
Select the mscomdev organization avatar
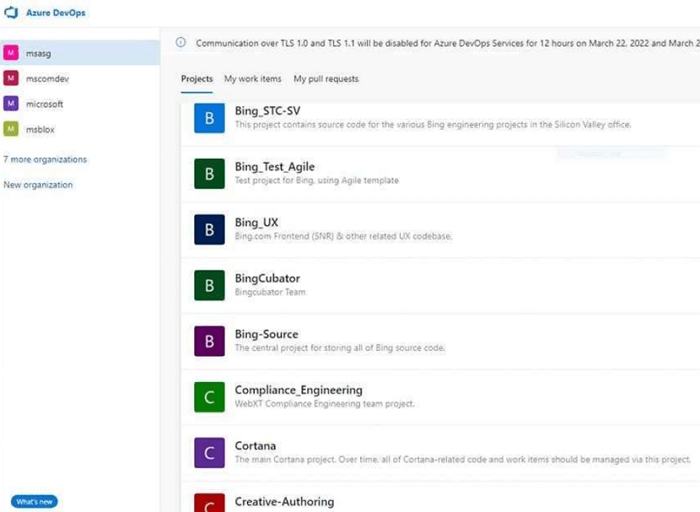click(11, 78)
